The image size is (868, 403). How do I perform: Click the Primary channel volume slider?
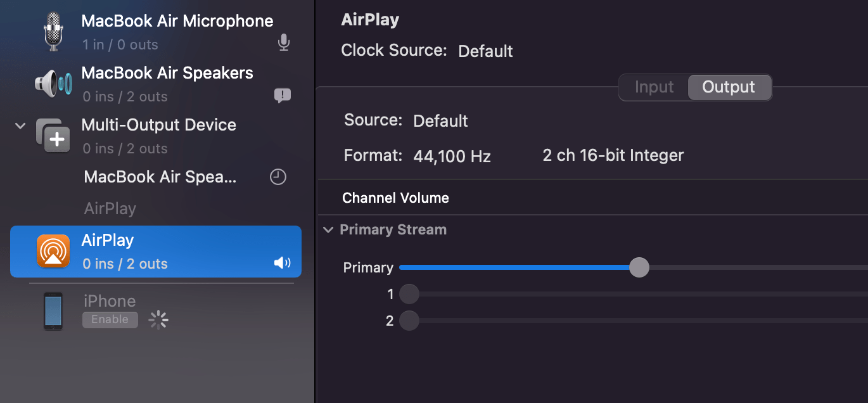pos(639,267)
